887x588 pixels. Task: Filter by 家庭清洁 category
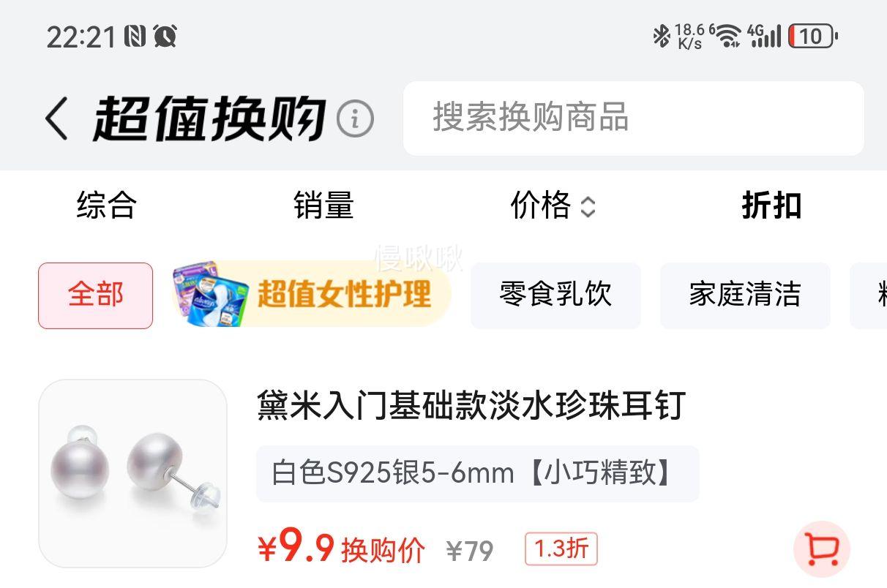point(745,295)
